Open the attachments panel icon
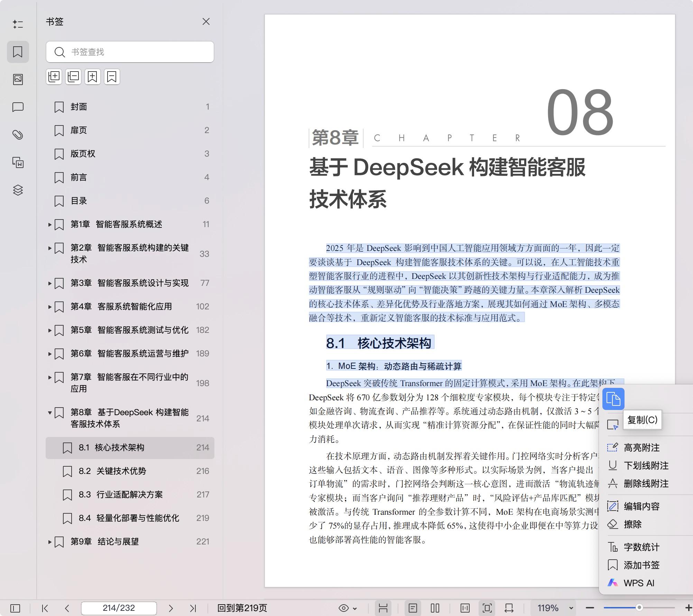The height and width of the screenshot is (616, 693). [18, 135]
